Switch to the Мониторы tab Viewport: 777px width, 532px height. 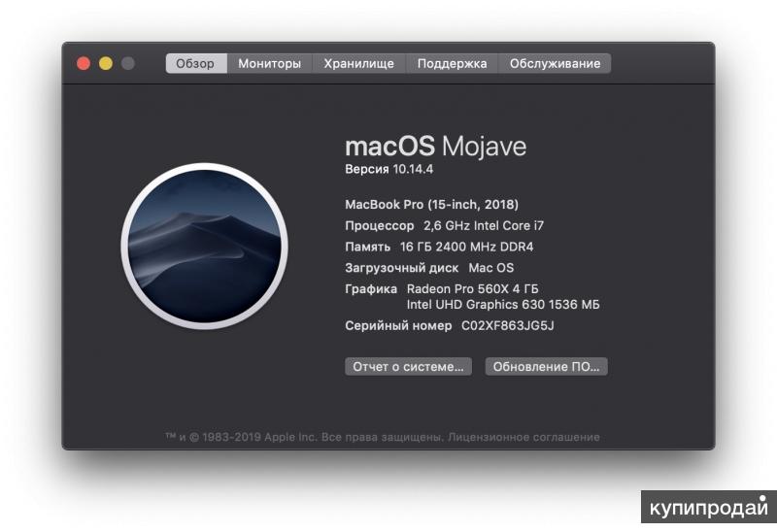(270, 63)
